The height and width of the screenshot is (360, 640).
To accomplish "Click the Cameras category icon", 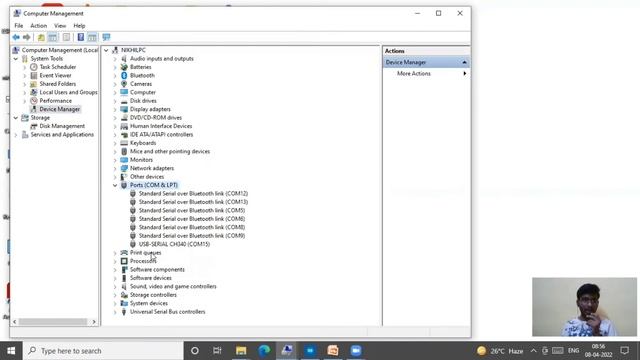I will (124, 84).
